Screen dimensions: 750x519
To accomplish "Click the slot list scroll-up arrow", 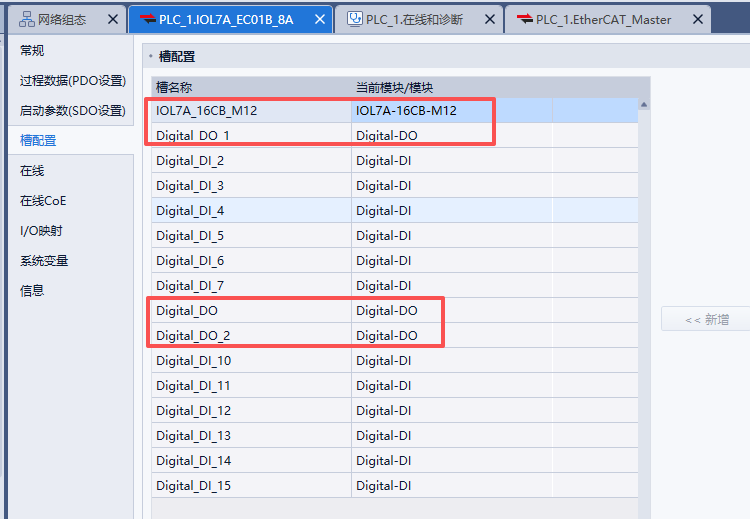I will pos(644,104).
